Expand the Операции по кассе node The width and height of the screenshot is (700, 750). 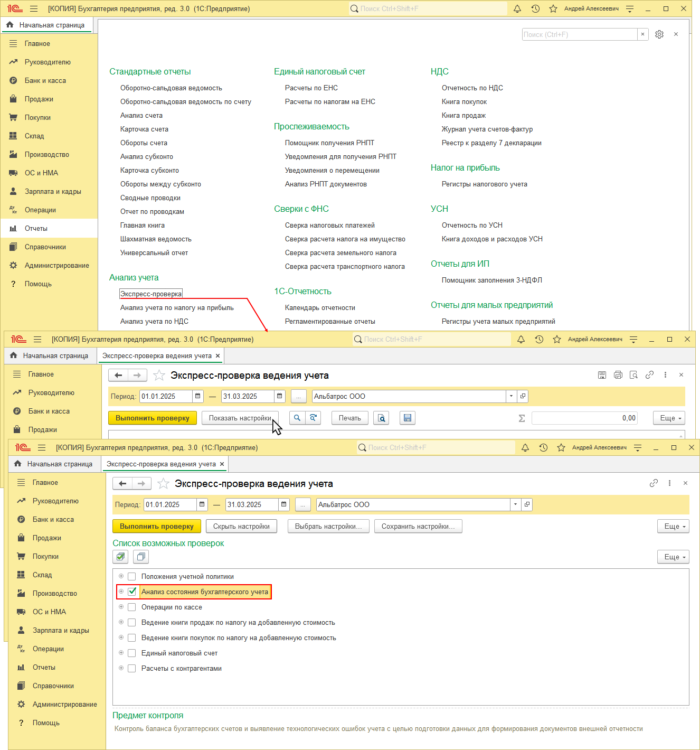coord(121,607)
